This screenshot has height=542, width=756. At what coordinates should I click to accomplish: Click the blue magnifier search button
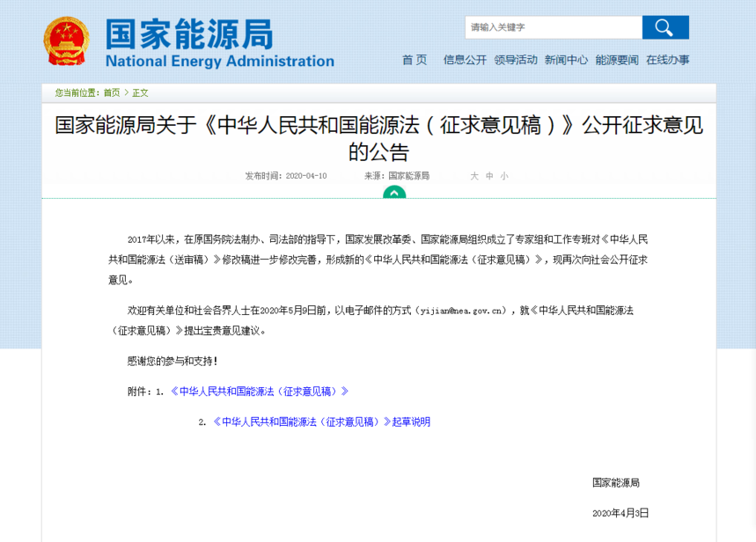(665, 27)
